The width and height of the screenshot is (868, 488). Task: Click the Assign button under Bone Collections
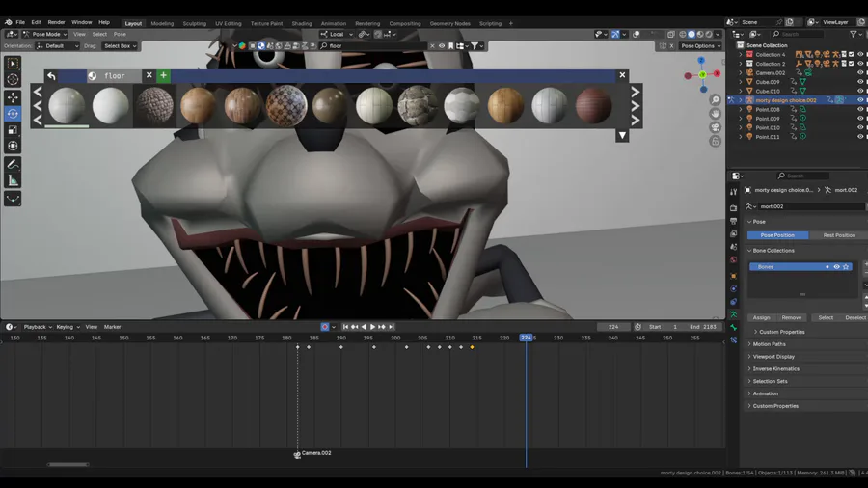click(x=762, y=317)
